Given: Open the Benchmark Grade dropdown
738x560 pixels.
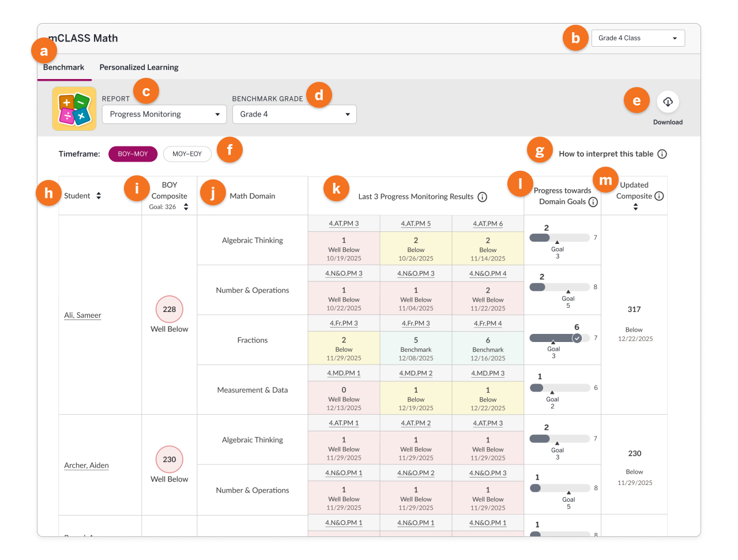Looking at the screenshot, I should pos(295,114).
